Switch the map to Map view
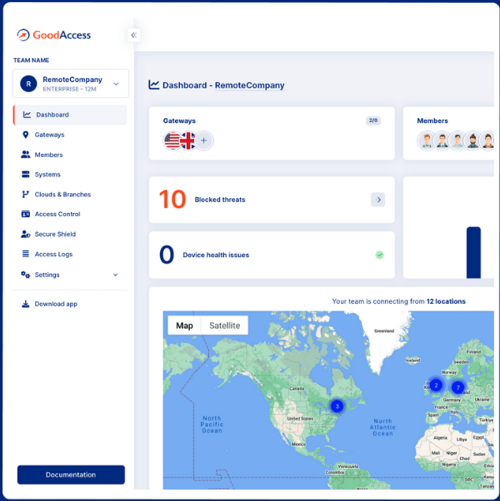This screenshot has height=501, width=500. coord(184,325)
